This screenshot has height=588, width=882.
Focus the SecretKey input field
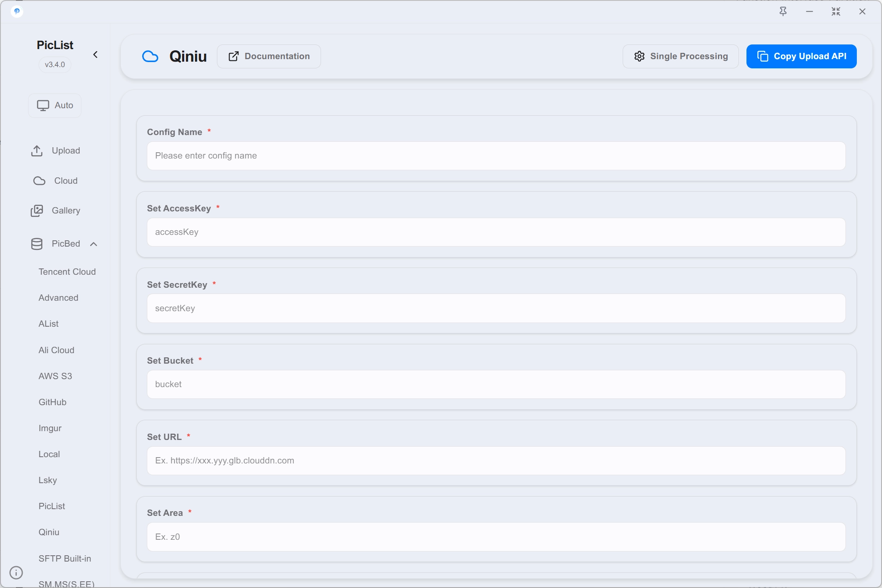pyautogui.click(x=496, y=308)
